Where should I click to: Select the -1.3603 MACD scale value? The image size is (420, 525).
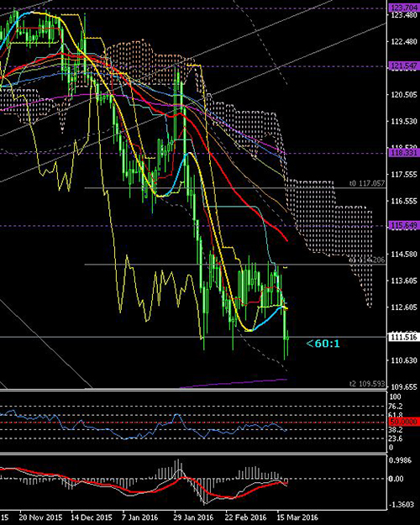(x=402, y=505)
